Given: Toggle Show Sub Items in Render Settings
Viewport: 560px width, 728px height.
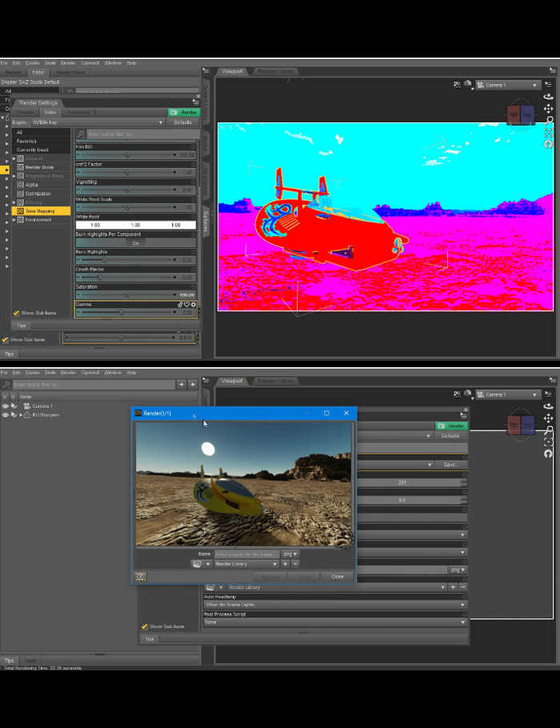Looking at the screenshot, I should (16, 313).
